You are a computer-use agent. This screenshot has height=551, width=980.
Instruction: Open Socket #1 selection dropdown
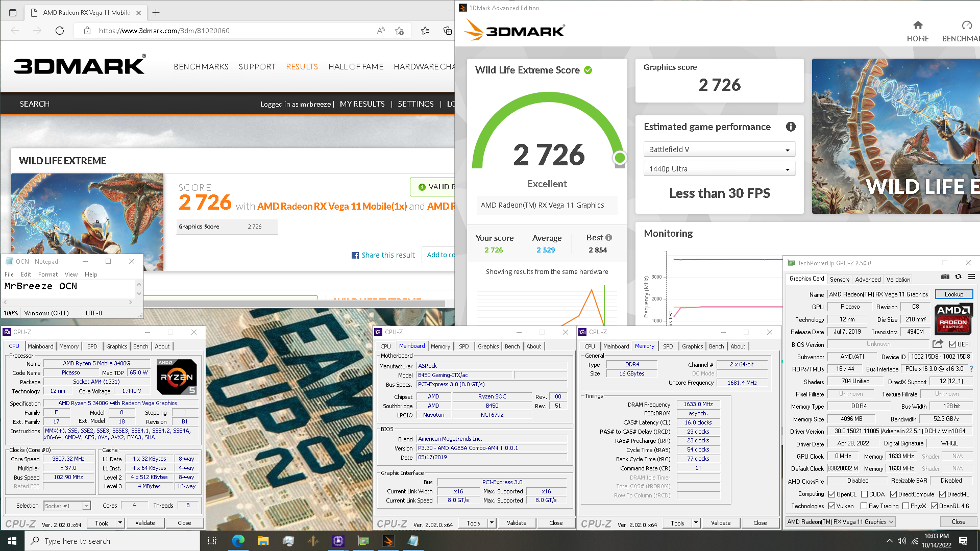coord(67,506)
